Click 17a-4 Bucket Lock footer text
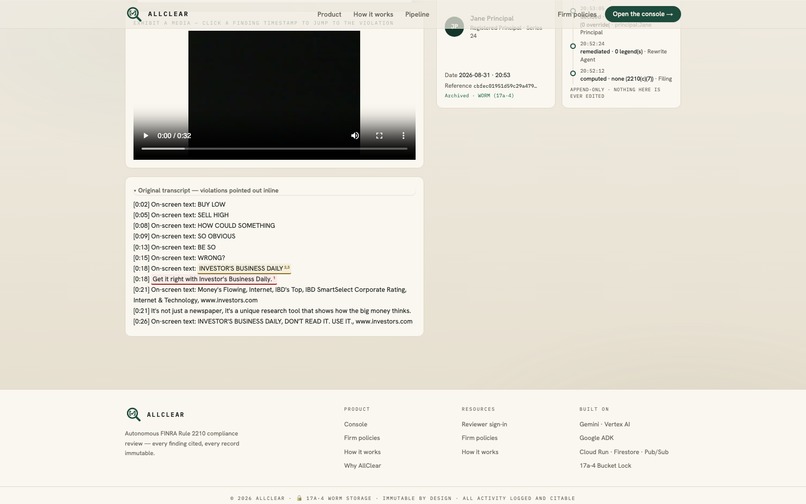 pyautogui.click(x=605, y=466)
